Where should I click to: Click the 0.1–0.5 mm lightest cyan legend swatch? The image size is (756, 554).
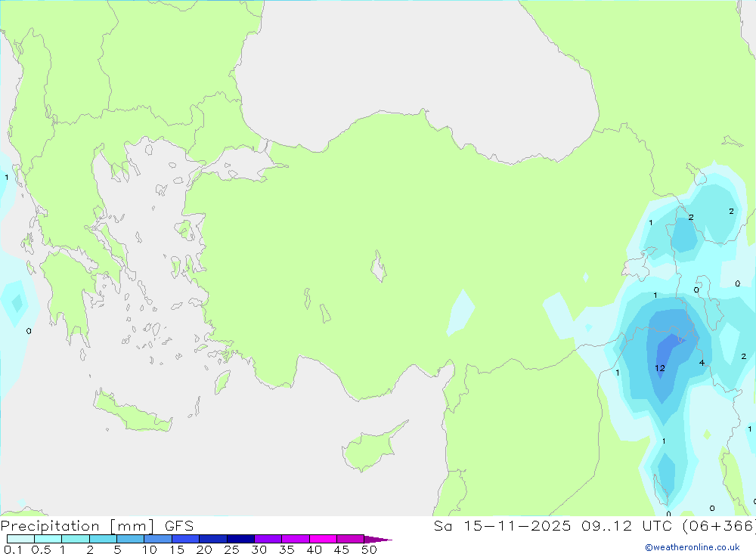click(20, 539)
